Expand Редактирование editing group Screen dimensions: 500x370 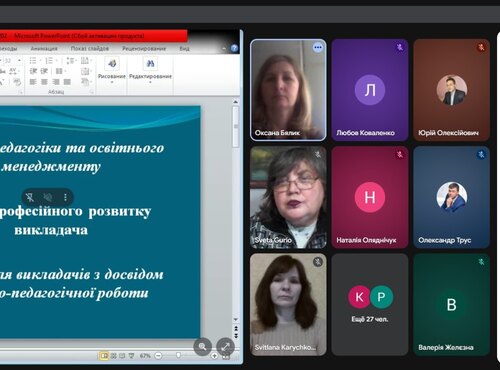point(150,70)
